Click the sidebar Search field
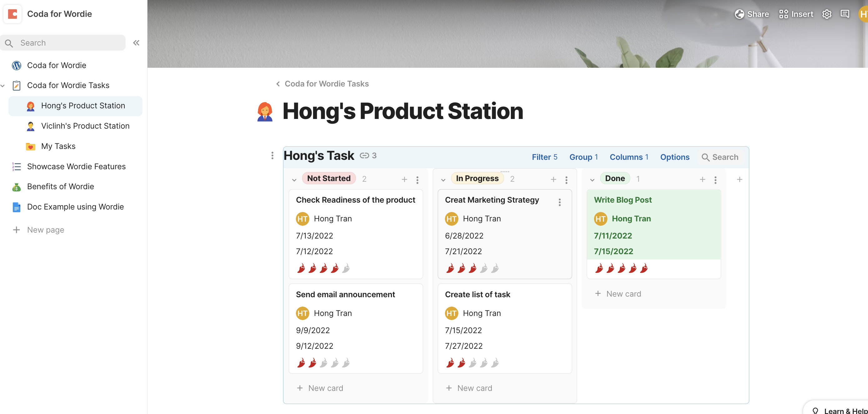 (67, 43)
